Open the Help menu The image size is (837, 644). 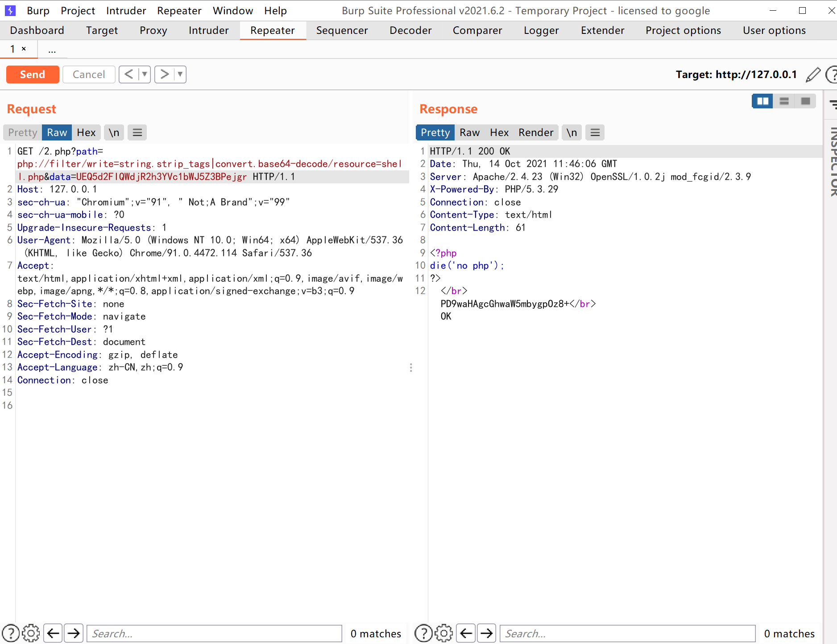pos(275,11)
